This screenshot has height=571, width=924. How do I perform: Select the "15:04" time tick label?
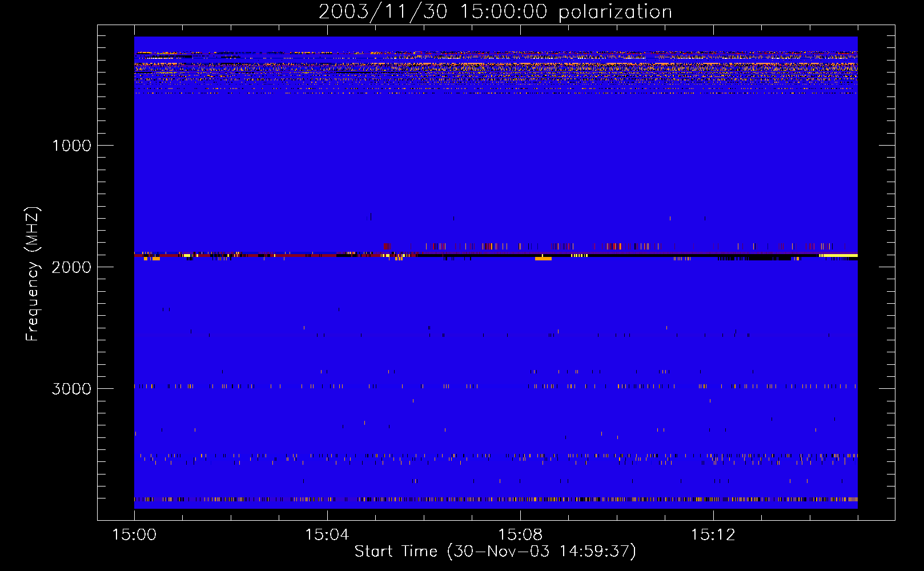[327, 535]
